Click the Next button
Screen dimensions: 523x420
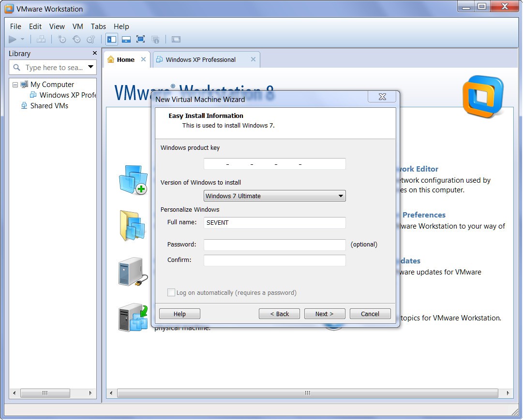[325, 314]
